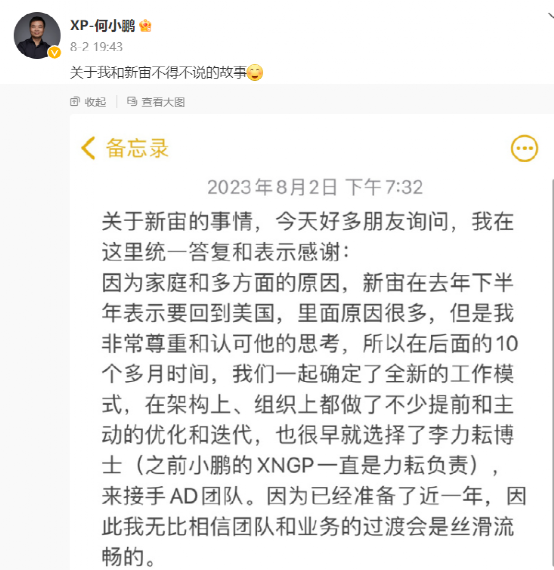Open XP-何小鹏's profile avatar

(37, 35)
